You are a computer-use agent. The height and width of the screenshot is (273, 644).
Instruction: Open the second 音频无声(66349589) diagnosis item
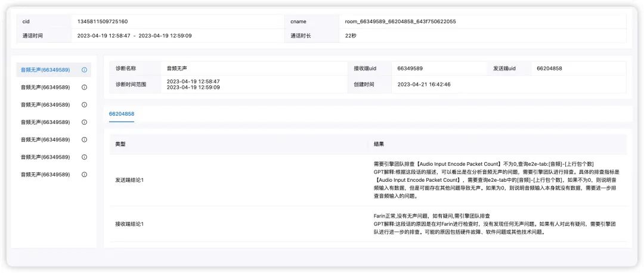45,87
